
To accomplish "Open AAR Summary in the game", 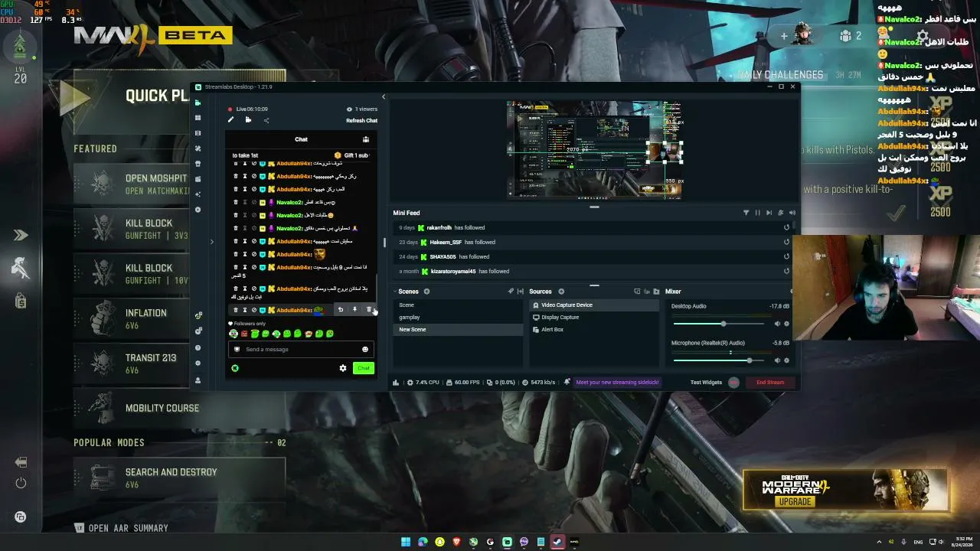I will [x=121, y=528].
